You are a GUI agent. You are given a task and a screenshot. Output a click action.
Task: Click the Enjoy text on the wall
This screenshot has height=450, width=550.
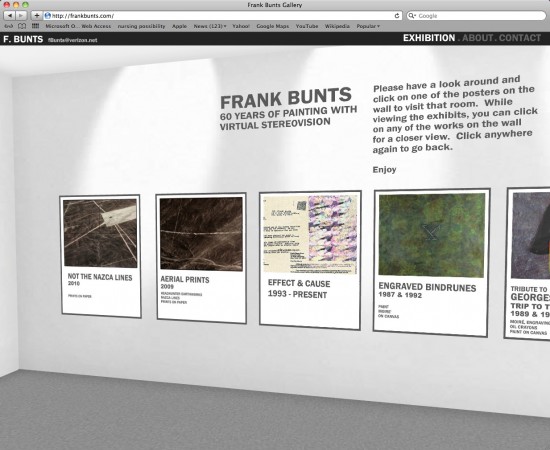click(384, 170)
